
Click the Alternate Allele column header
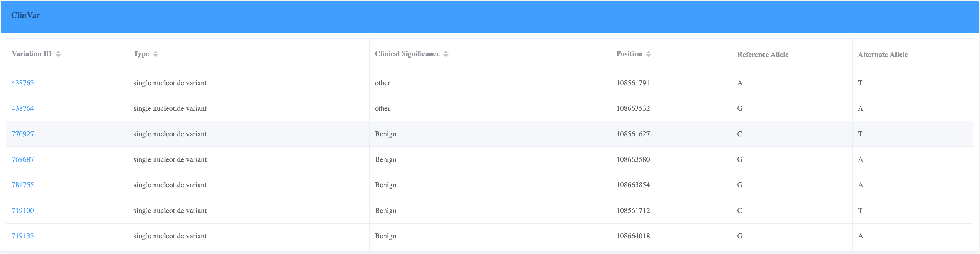coord(882,54)
